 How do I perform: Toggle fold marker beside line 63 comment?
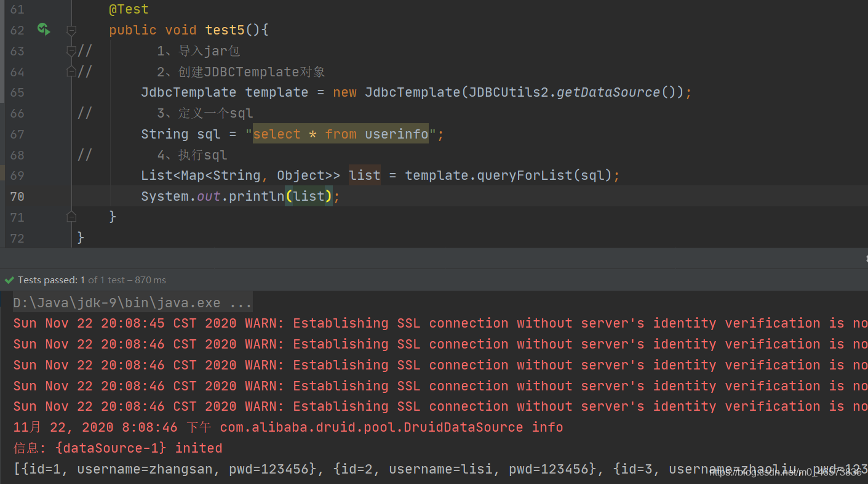(71, 51)
